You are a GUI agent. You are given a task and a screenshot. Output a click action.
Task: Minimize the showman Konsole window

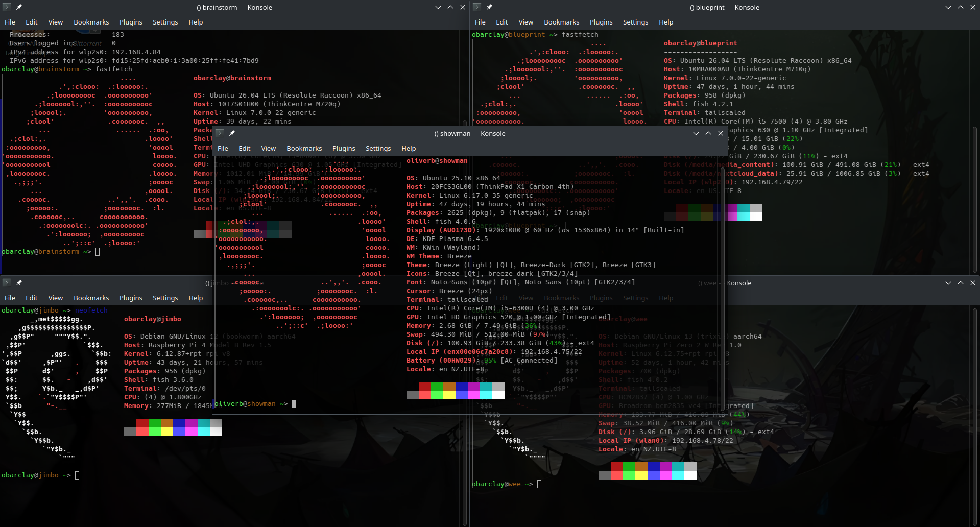(x=696, y=133)
